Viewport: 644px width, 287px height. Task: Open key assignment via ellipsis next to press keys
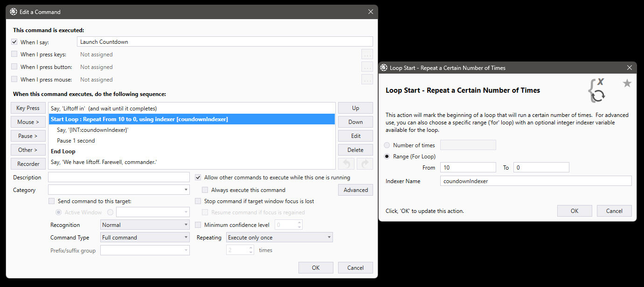[x=367, y=54]
